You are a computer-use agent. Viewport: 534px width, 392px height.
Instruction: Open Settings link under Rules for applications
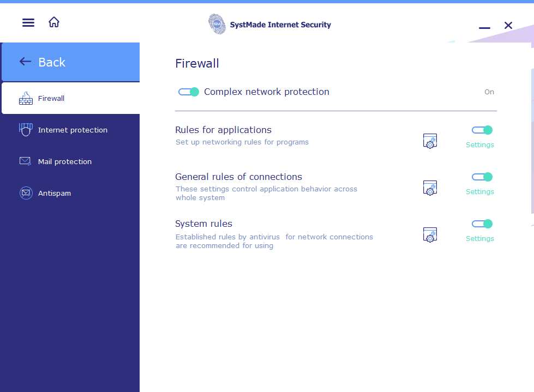point(479,144)
